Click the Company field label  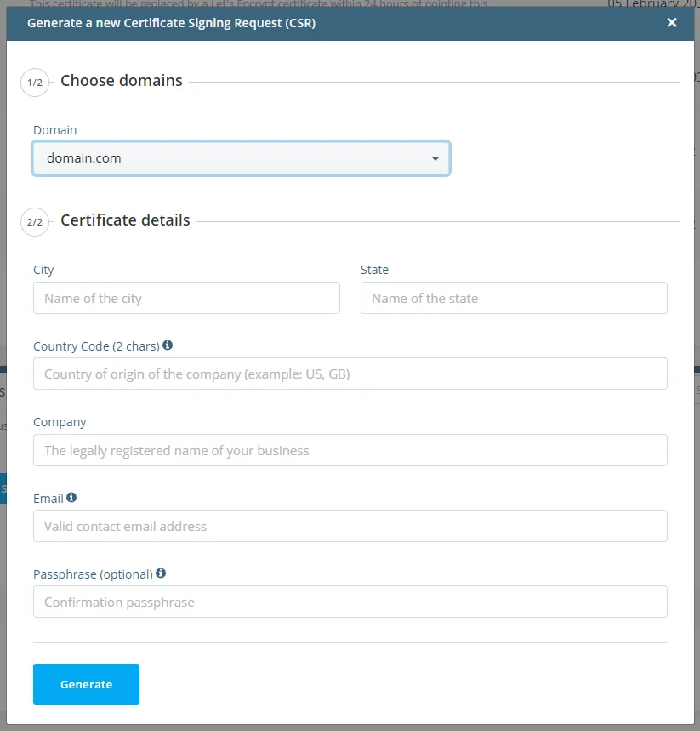pos(60,422)
